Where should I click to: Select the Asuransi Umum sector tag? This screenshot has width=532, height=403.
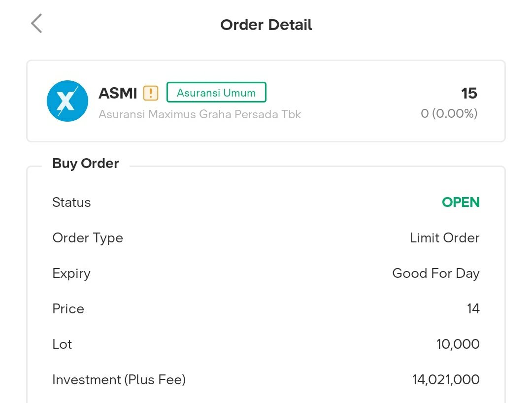[x=216, y=92]
